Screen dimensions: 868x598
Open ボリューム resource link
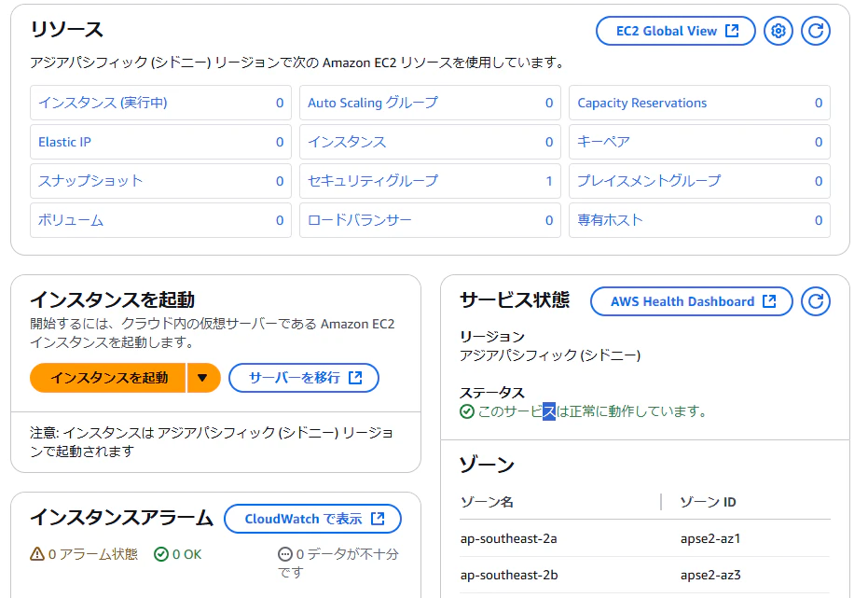coord(71,220)
